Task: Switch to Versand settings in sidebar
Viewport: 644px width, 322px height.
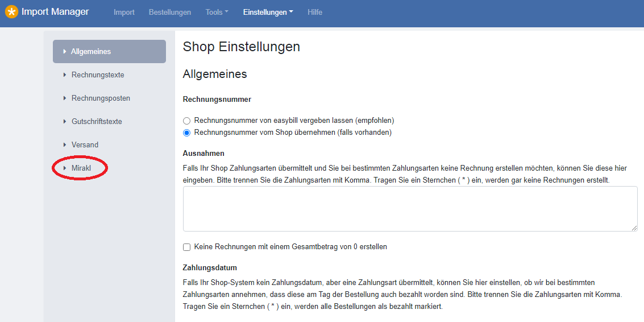Action: 85,145
